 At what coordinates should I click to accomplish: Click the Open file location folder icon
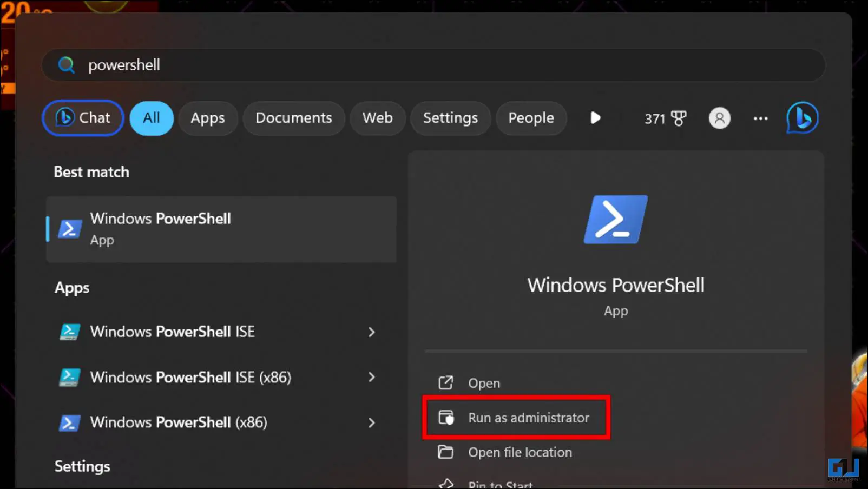click(x=445, y=452)
